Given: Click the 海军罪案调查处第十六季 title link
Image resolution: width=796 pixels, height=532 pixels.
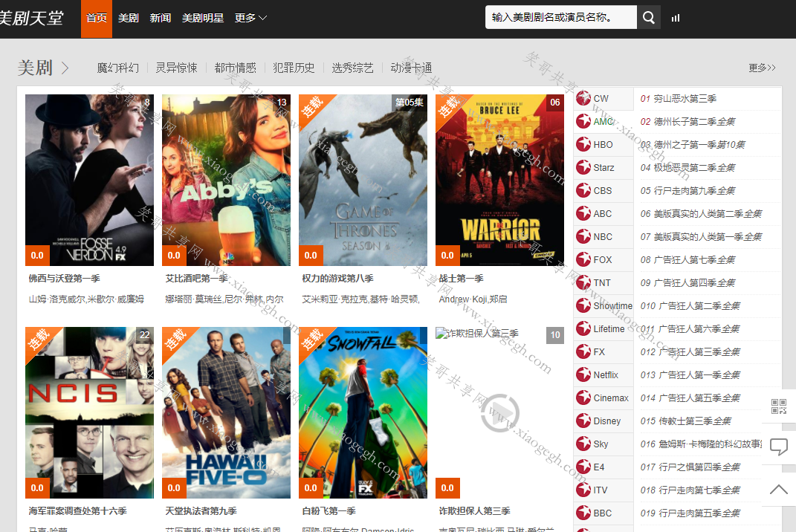Looking at the screenshot, I should click(78, 510).
